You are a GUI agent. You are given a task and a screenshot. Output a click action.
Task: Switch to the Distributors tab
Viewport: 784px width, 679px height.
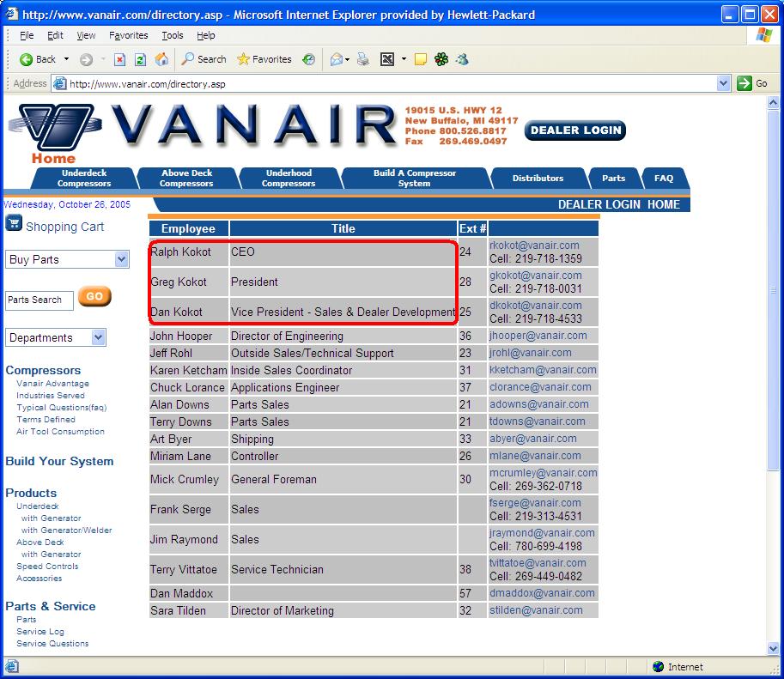[x=538, y=179]
